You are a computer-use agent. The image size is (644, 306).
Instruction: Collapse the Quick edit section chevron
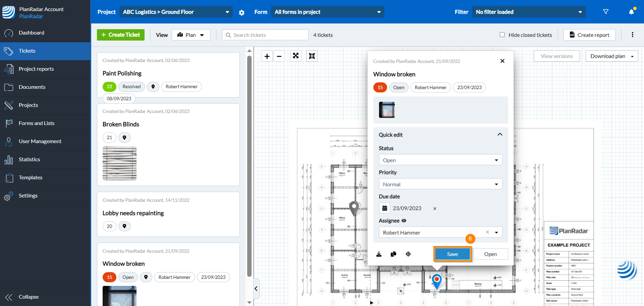click(500, 135)
